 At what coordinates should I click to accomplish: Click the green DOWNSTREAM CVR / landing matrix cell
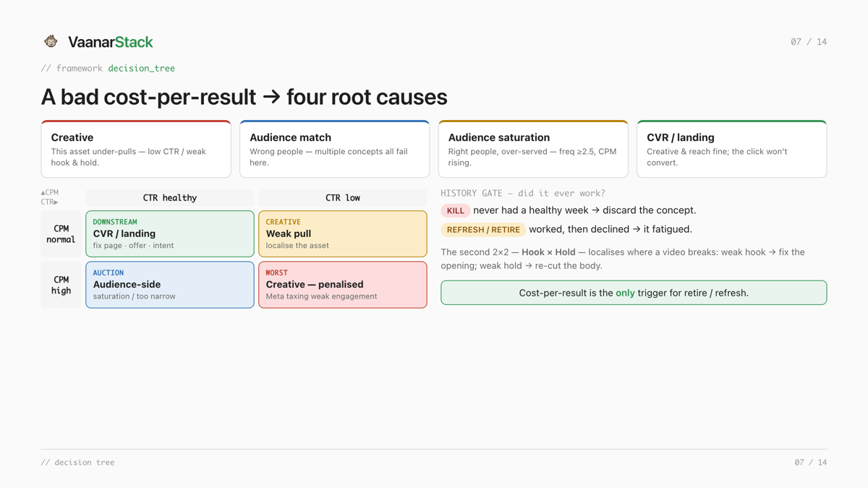click(x=170, y=234)
